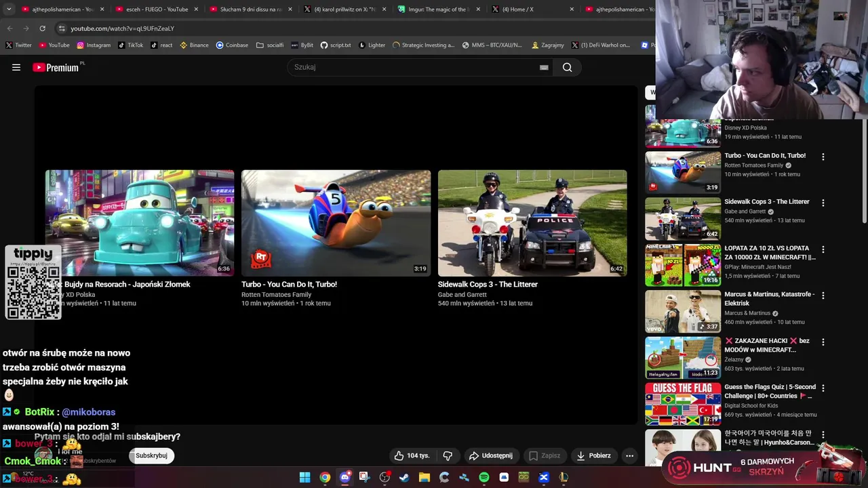The image size is (868, 488).
Task: Click the address bar URL youtube.com/watch
Action: (123, 28)
